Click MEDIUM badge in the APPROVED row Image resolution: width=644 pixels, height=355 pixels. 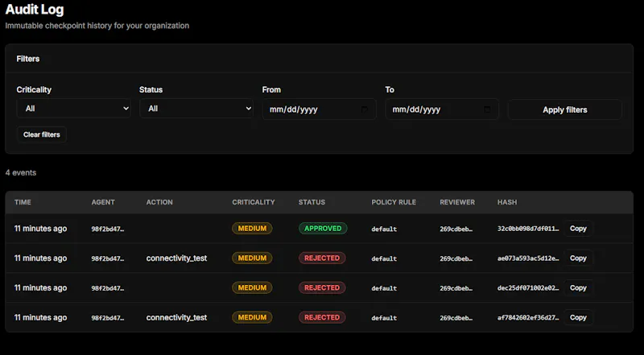[252, 229]
